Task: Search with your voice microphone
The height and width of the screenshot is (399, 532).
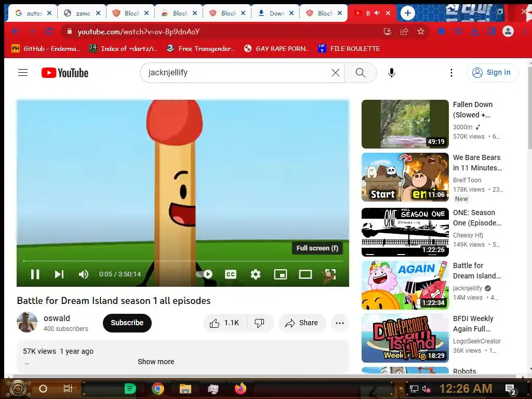Action: click(392, 73)
